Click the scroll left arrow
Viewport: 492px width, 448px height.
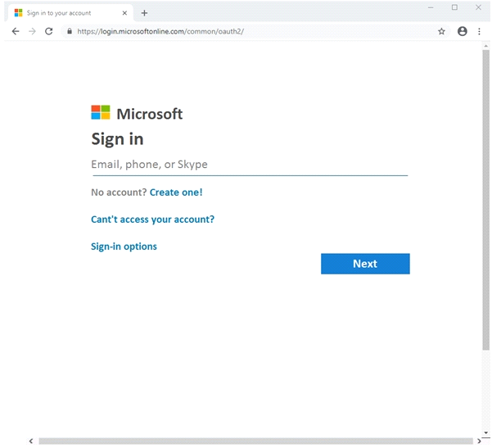(x=31, y=441)
